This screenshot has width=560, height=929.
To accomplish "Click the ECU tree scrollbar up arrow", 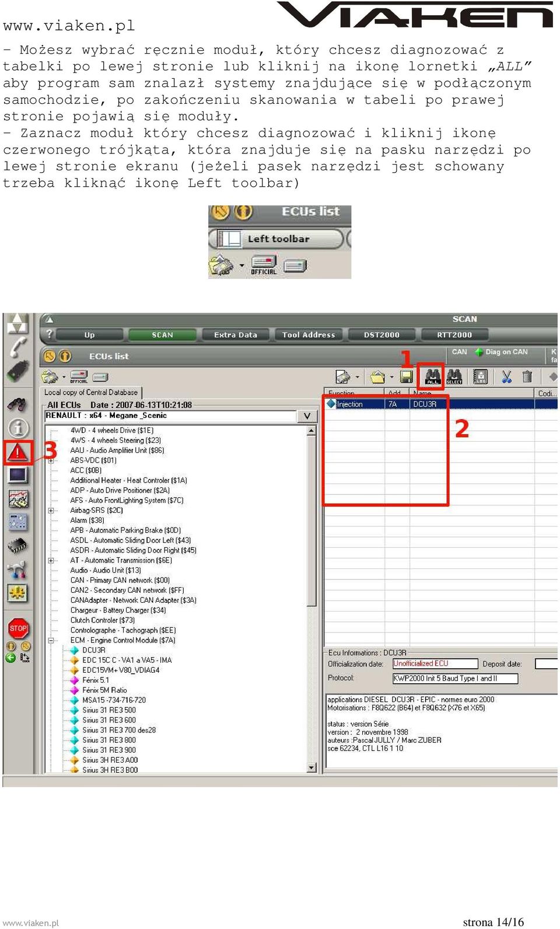I will click(311, 431).
